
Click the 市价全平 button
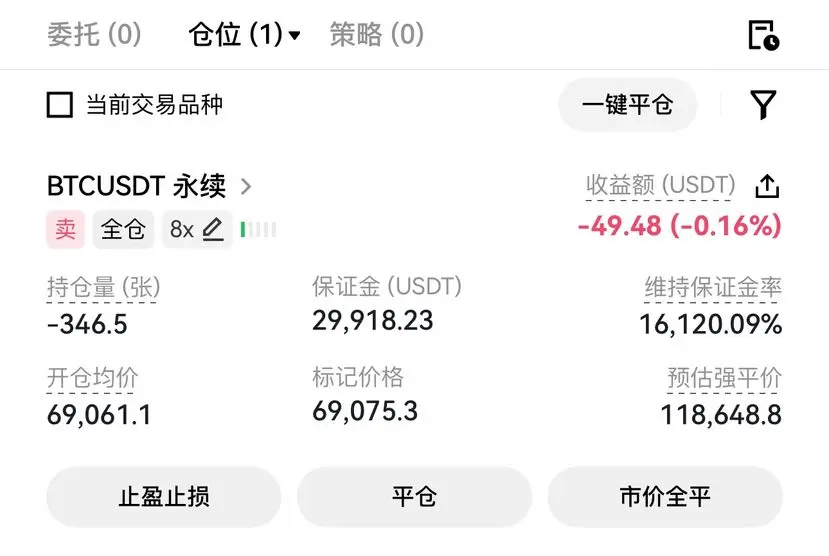click(x=665, y=497)
